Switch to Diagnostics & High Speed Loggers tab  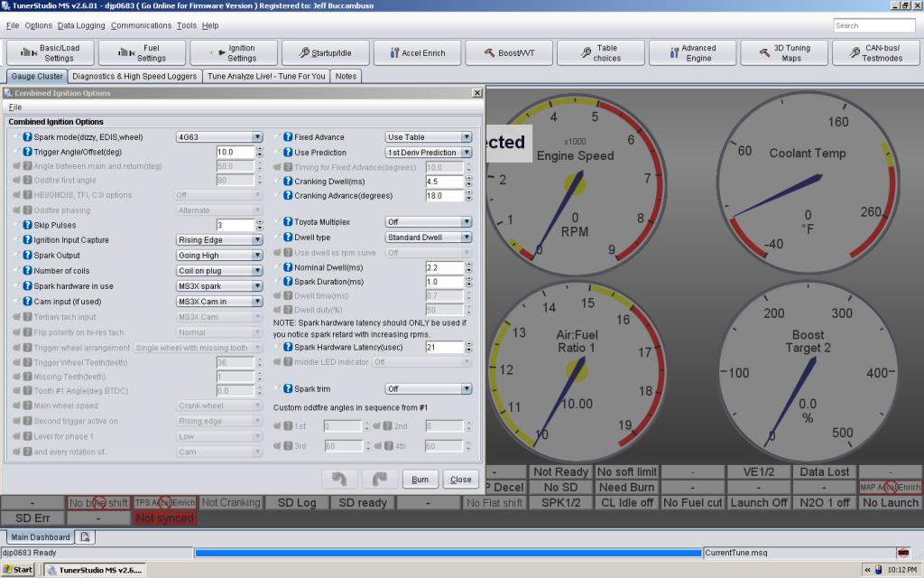pyautogui.click(x=134, y=77)
